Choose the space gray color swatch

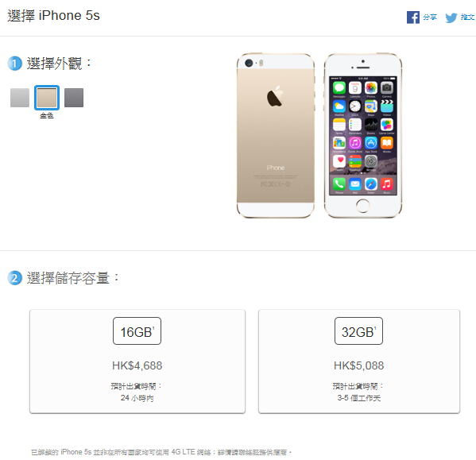(x=74, y=98)
